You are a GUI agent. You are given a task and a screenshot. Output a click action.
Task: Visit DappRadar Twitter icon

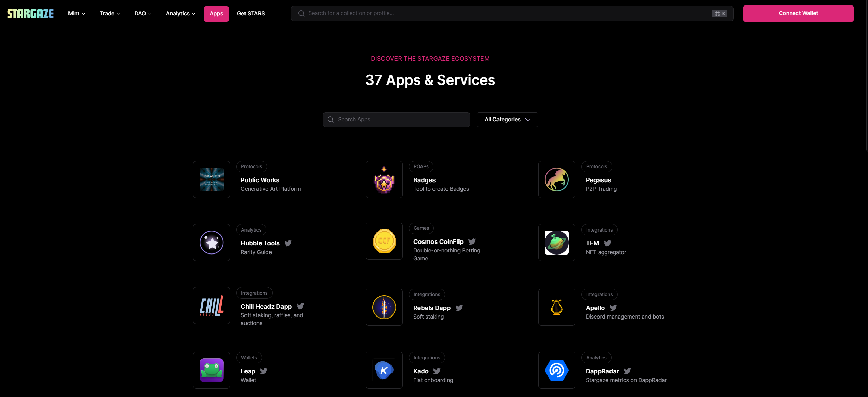(x=627, y=371)
